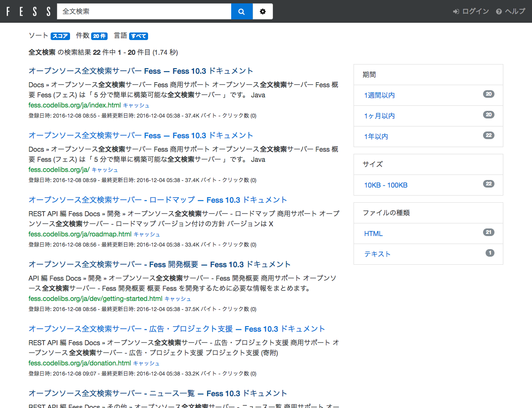This screenshot has width=532, height=408.
Task: Change result count via 20件 badge
Action: (x=100, y=36)
